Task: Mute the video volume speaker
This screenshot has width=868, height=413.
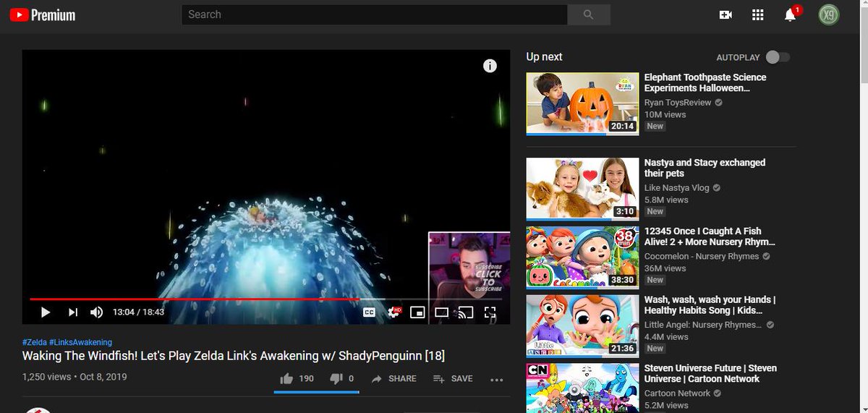Action: [x=96, y=312]
